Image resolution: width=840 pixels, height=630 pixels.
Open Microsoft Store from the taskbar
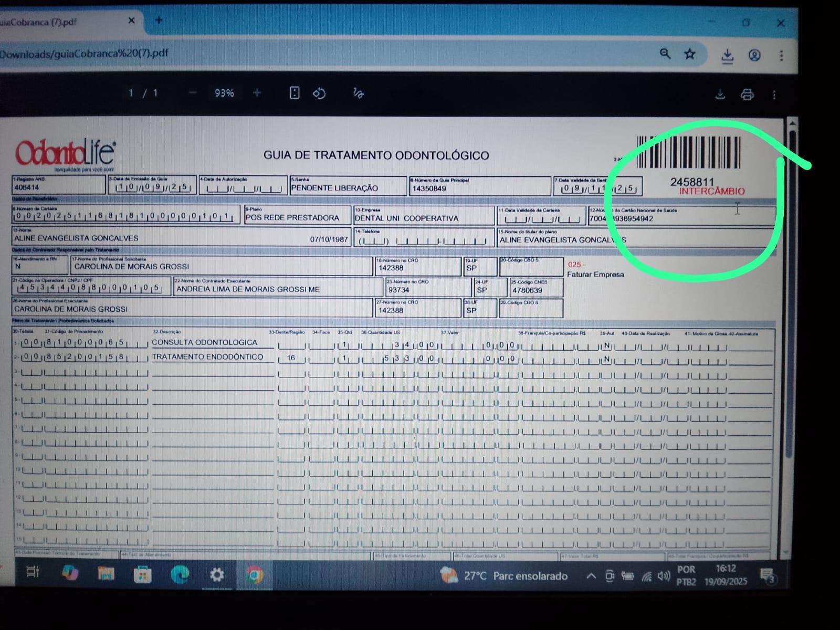142,575
